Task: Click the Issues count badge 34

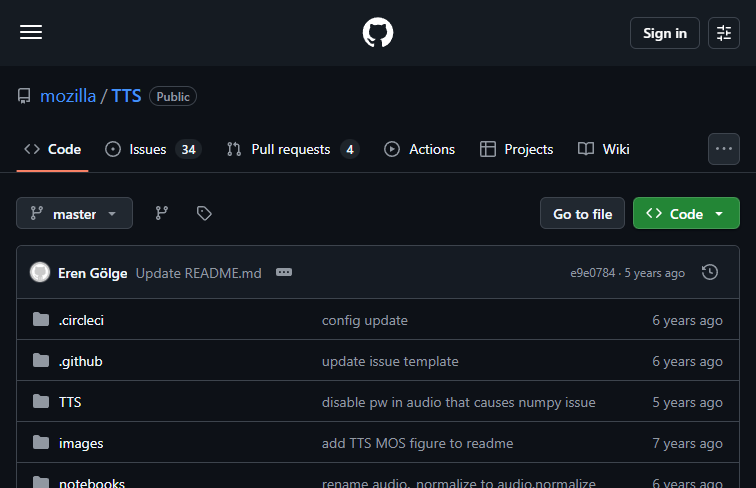Action: pyautogui.click(x=189, y=149)
